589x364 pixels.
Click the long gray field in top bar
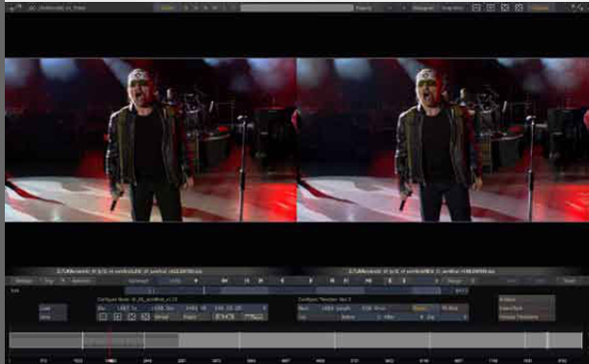[x=296, y=8]
